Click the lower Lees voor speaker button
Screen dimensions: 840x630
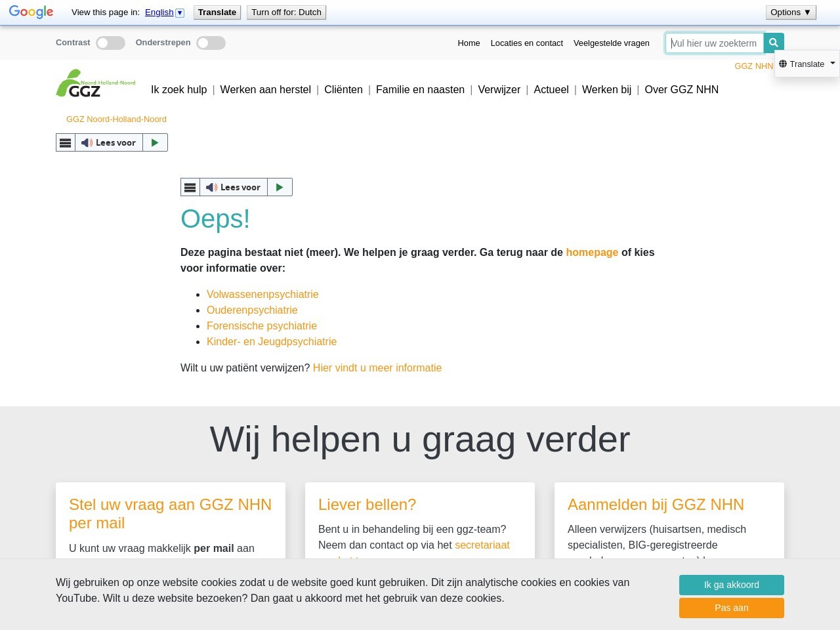tap(234, 187)
